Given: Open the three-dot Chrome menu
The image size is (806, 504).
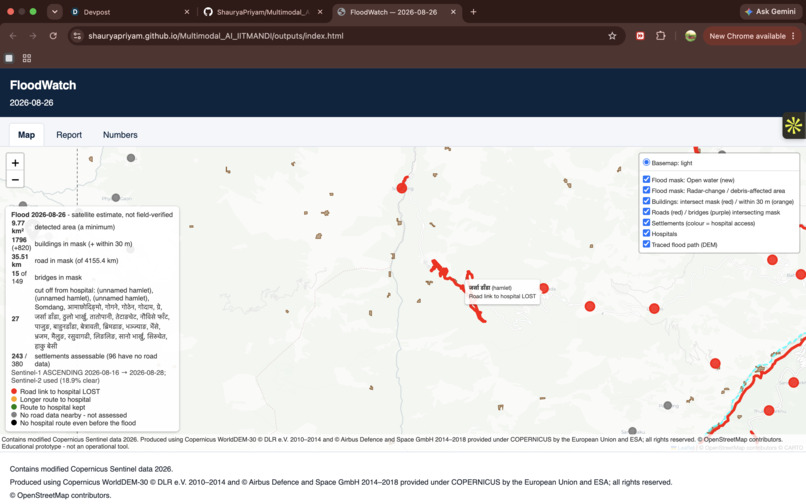Looking at the screenshot, I should click(793, 36).
